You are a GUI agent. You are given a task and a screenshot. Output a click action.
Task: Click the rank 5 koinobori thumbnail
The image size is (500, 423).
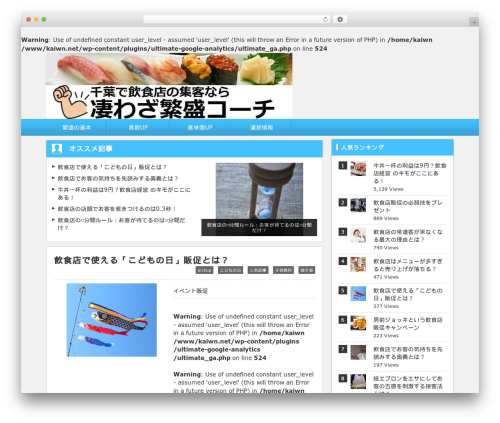(358, 294)
